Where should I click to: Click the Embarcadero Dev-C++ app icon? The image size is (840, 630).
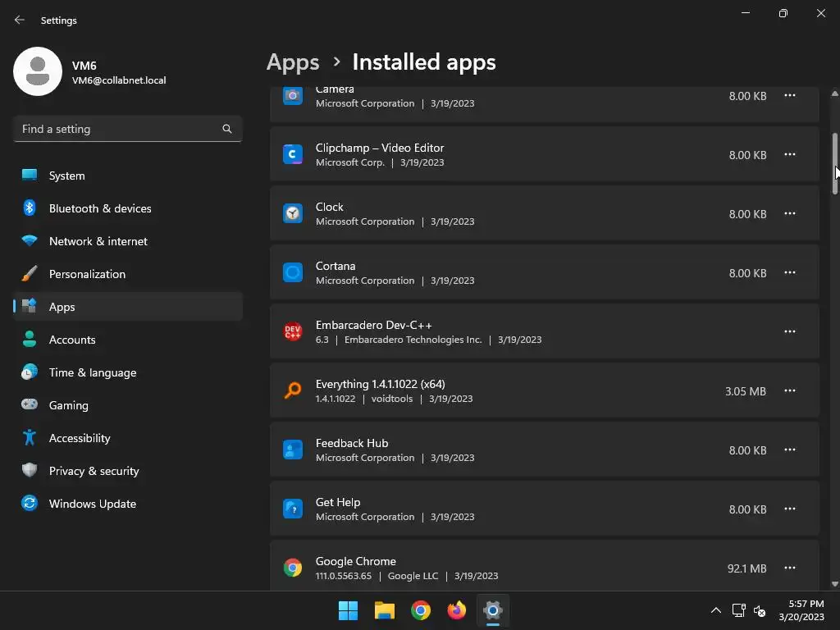[293, 331]
